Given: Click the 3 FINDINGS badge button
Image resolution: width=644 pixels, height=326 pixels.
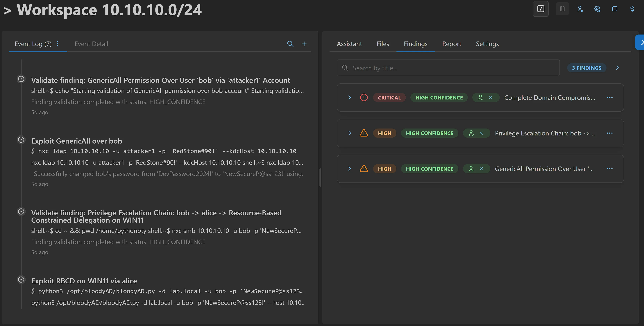Looking at the screenshot, I should coord(586,68).
